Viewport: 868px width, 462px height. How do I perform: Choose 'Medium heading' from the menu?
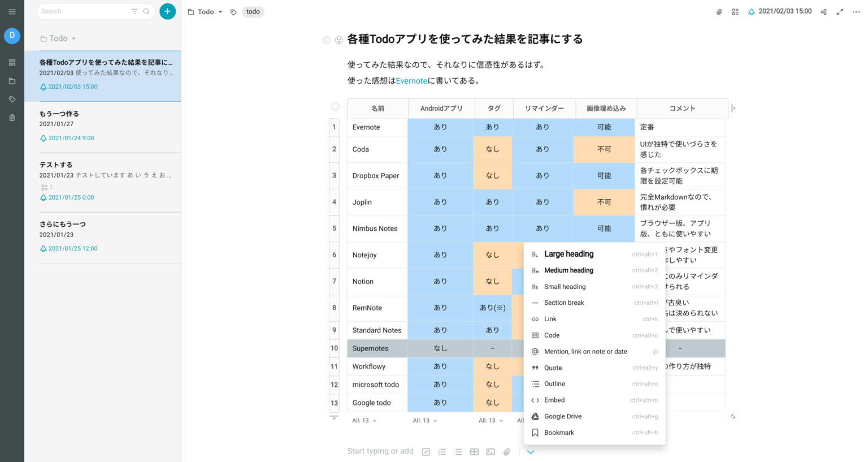click(568, 270)
